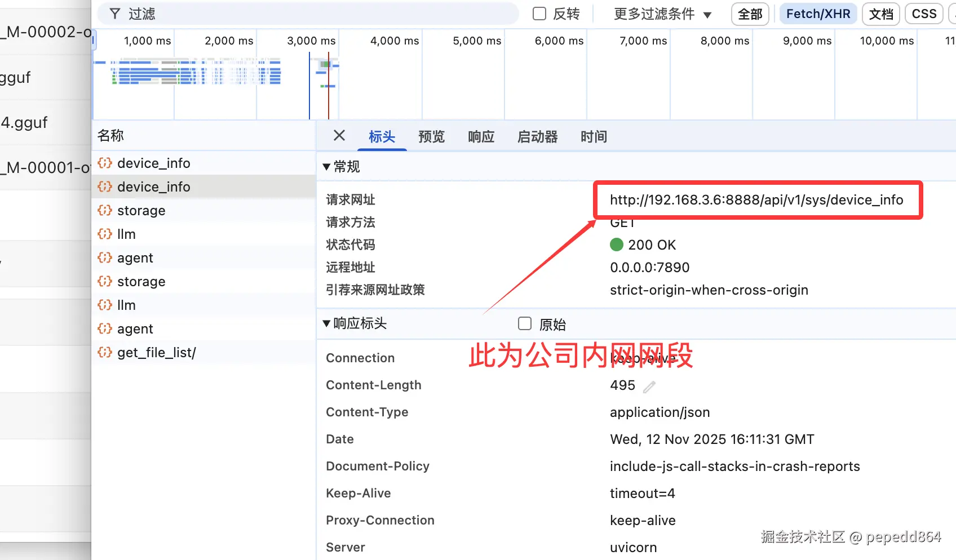The height and width of the screenshot is (560, 956).
Task: Select the CSS filter button
Action: click(x=924, y=14)
